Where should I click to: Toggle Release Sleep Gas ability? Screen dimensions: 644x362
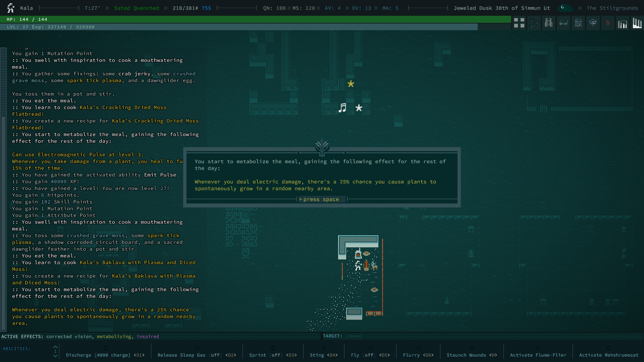pyautogui.click(x=197, y=355)
